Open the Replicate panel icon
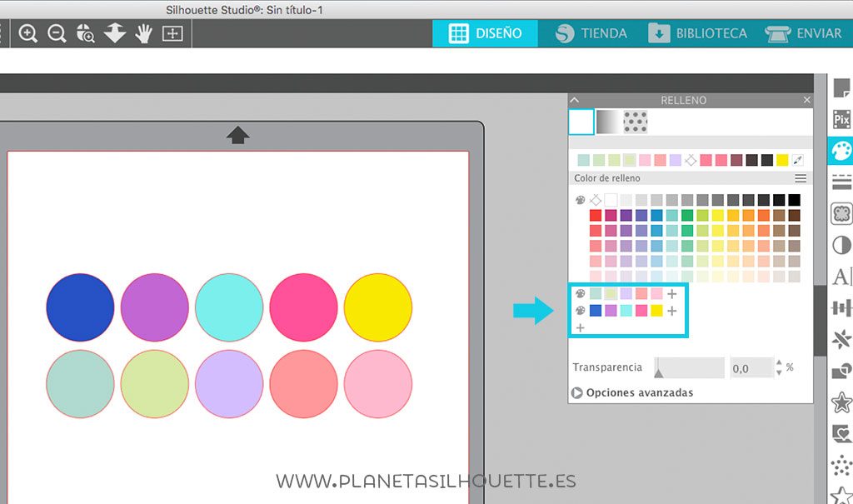 click(x=841, y=340)
